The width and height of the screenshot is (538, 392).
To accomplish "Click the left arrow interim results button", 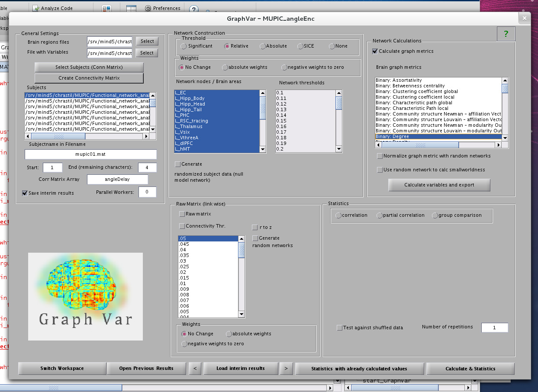I will [x=195, y=369].
